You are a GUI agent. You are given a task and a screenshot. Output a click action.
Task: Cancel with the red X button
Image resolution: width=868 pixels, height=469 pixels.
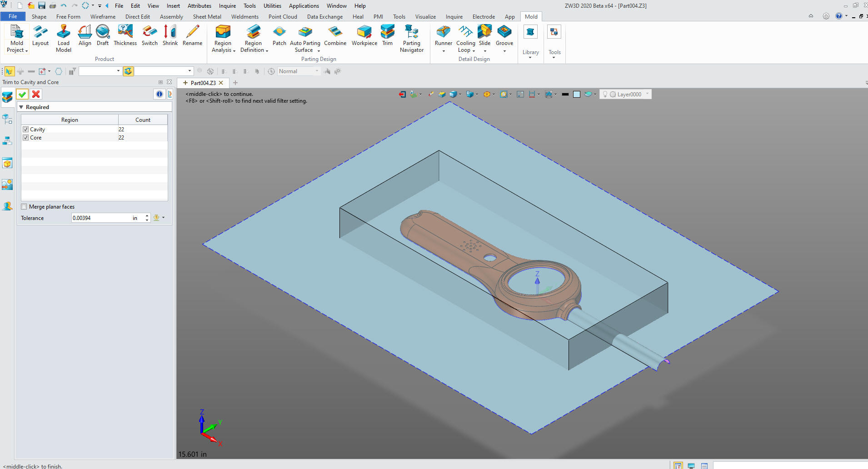[x=36, y=94]
